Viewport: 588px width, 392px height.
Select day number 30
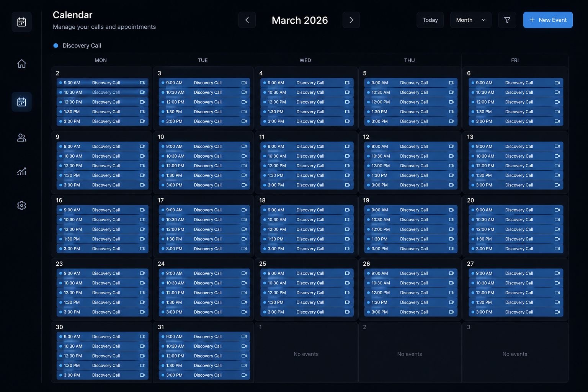pyautogui.click(x=59, y=327)
